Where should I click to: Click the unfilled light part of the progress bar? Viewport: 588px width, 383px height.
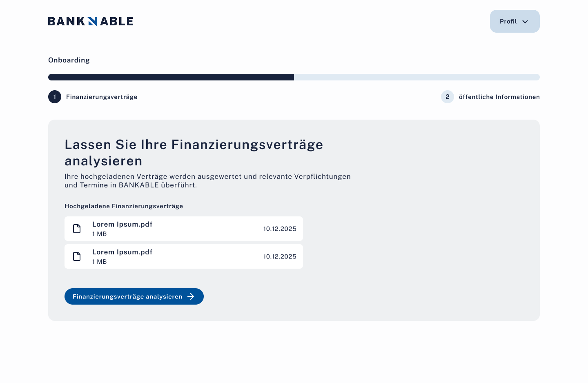pyautogui.click(x=416, y=77)
